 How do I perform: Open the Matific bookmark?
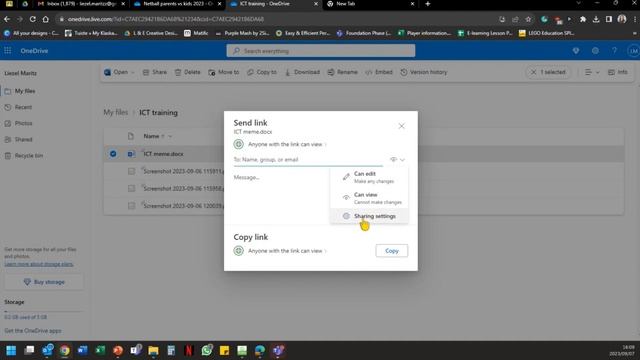coord(196,33)
